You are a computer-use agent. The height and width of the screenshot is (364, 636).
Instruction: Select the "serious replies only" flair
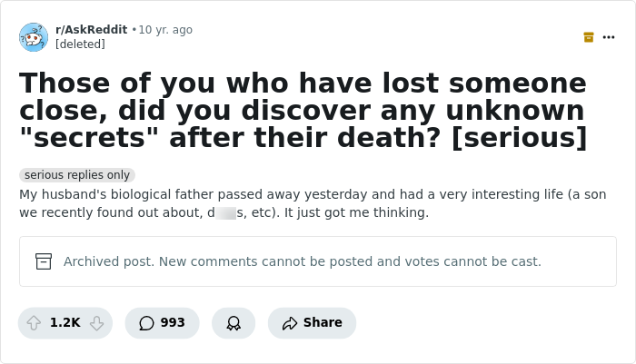pyautogui.click(x=77, y=175)
